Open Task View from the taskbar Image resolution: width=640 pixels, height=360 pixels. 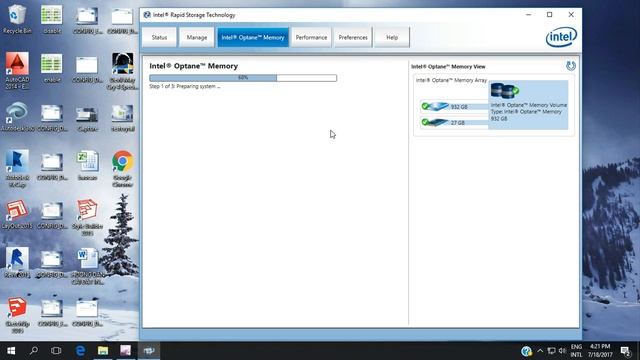click(x=56, y=351)
